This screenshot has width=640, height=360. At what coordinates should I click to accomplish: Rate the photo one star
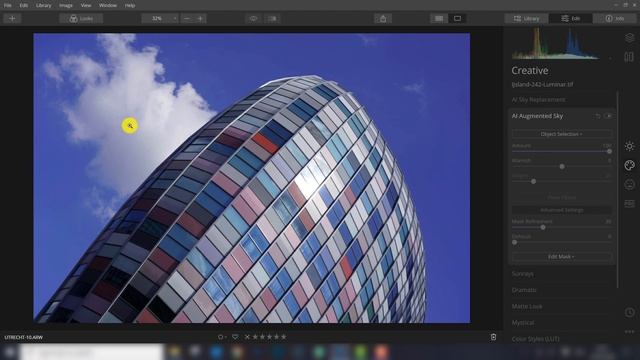pos(255,337)
